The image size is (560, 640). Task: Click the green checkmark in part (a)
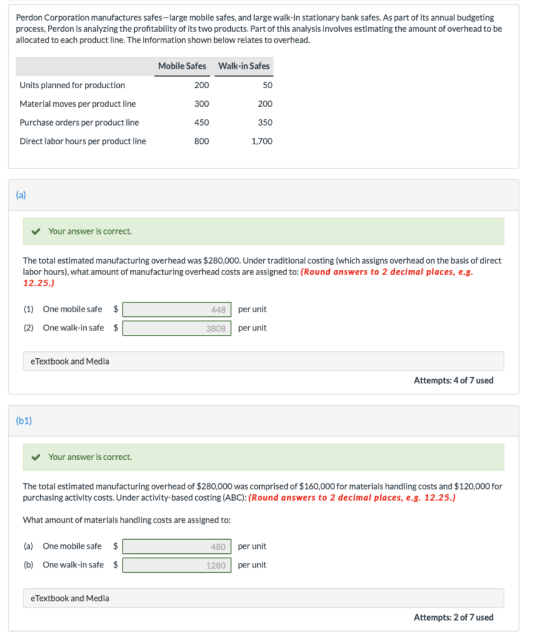click(36, 231)
